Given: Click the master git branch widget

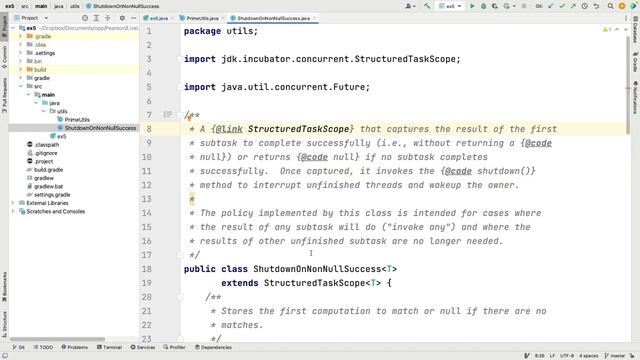Looking at the screenshot, I should 615,356.
